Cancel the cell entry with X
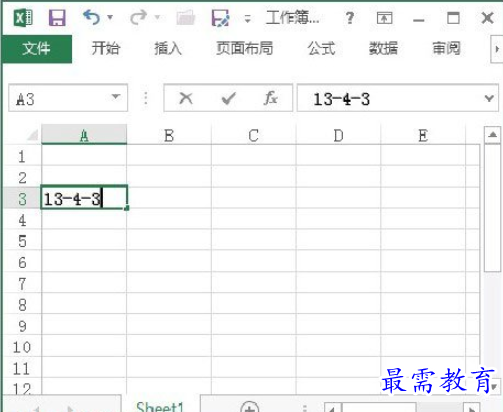Viewport: 503px width, 412px height. 186,98
